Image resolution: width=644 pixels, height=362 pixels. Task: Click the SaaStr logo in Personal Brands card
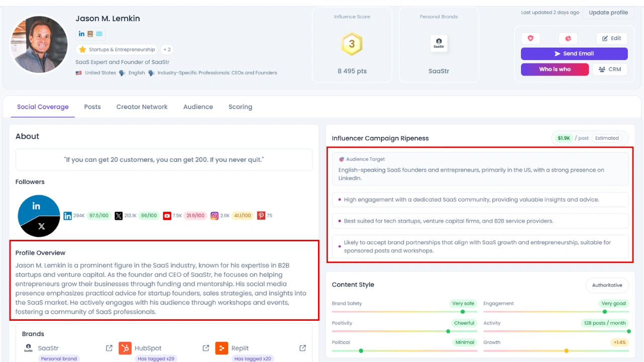(x=439, y=44)
